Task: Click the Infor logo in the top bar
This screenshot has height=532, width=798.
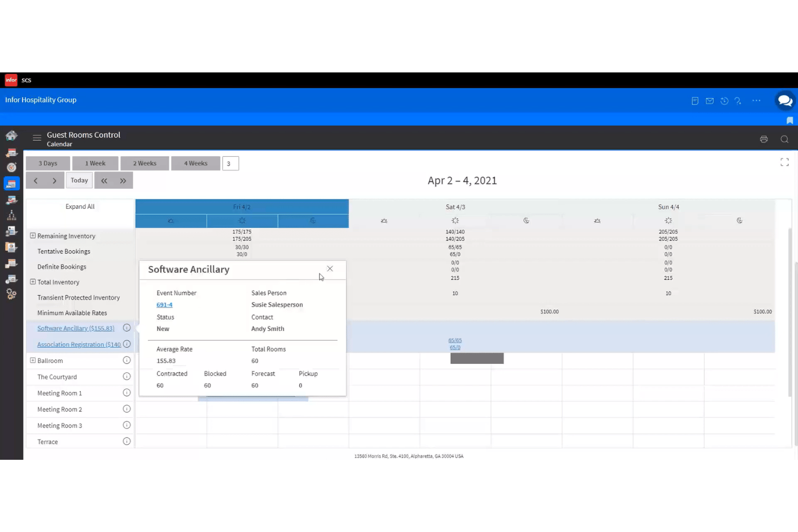Action: click(11, 80)
